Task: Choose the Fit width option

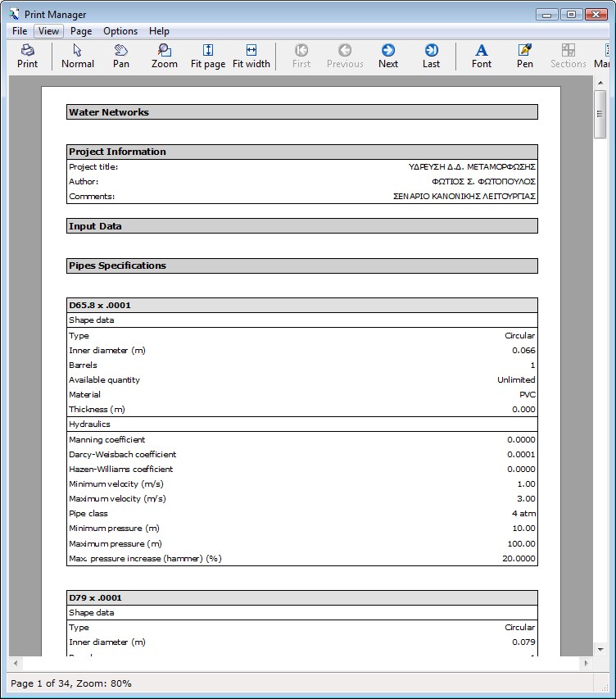Action: 251,56
